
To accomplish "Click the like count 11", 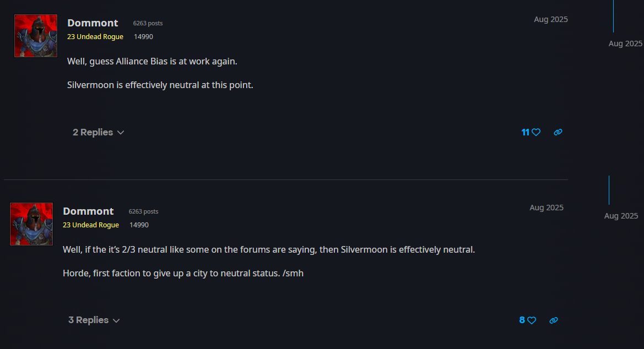I will pos(526,132).
